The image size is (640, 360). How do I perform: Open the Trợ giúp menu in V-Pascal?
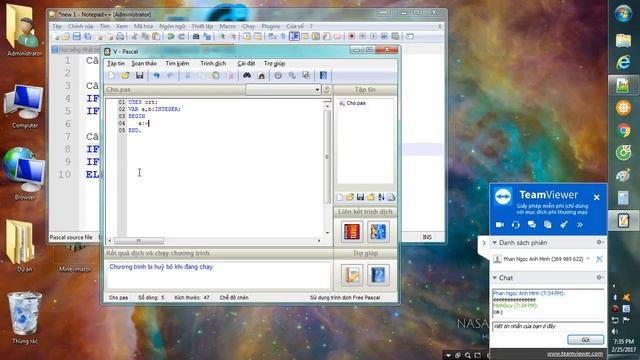274,64
